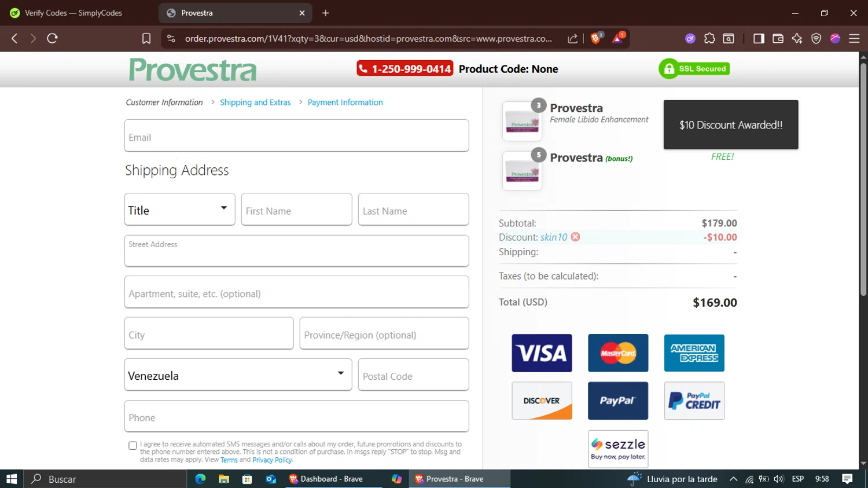Viewport: 868px width, 488px height.
Task: Open the Brave Wallet icon
Action: 778,38
